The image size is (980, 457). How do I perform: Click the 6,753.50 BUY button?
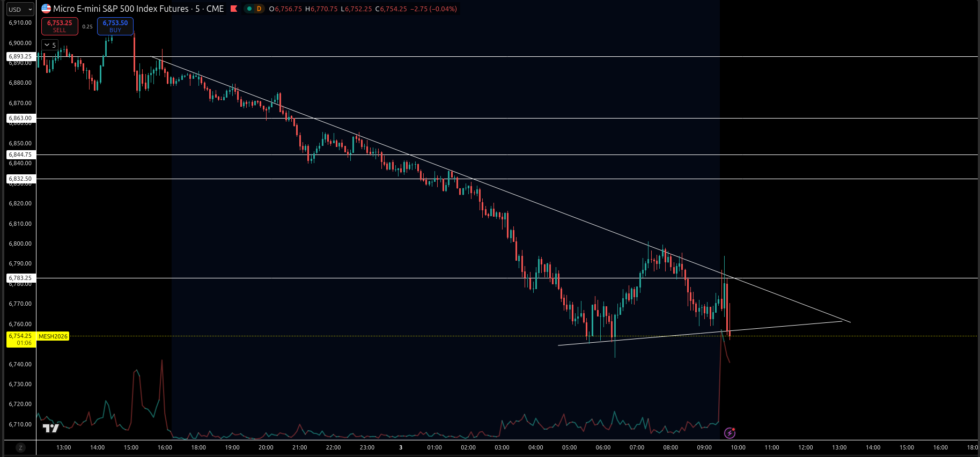(x=115, y=26)
